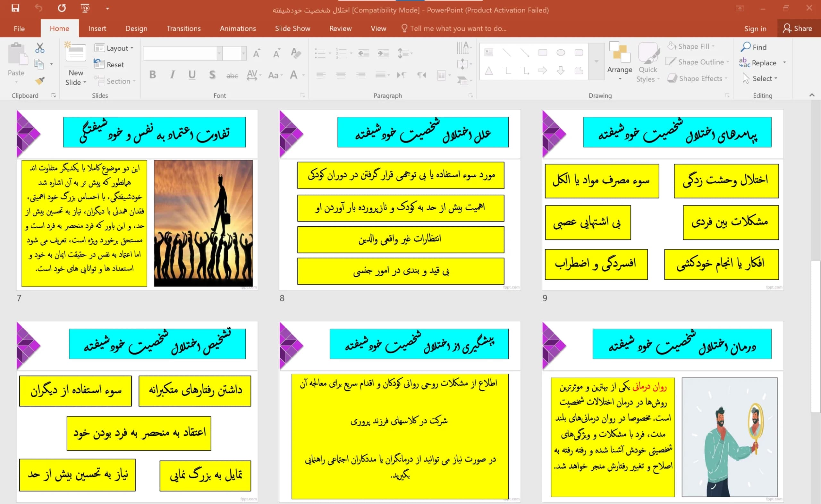Viewport: 821px width, 504px height.
Task: Toggle Center text alignment
Action: (341, 75)
